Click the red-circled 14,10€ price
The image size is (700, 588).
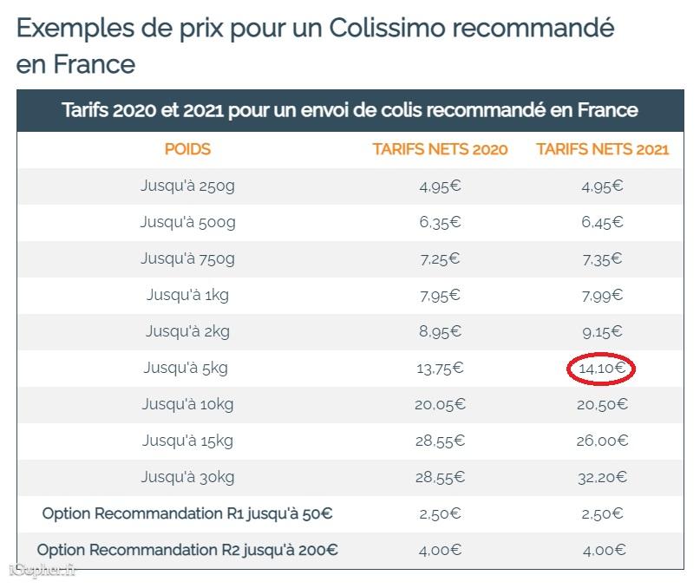602,369
